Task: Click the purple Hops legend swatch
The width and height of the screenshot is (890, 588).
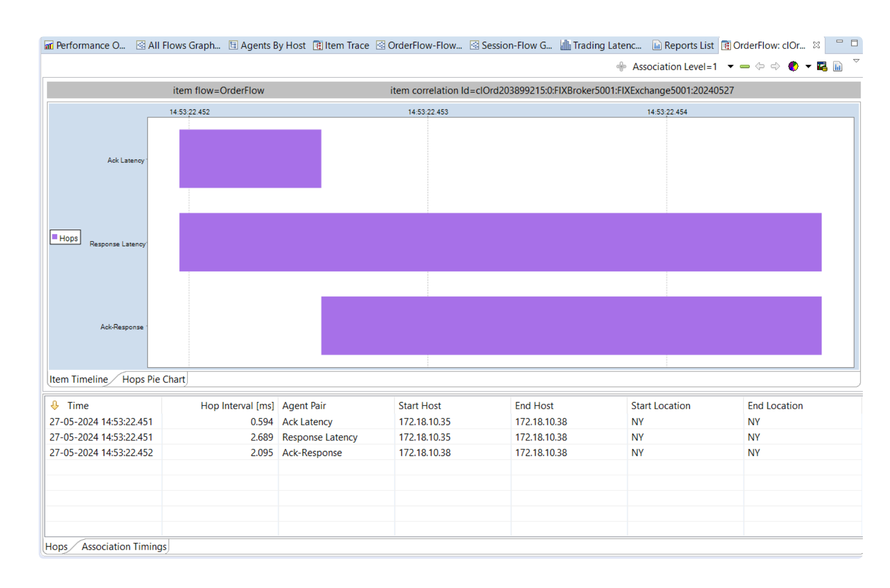Action: (x=55, y=237)
